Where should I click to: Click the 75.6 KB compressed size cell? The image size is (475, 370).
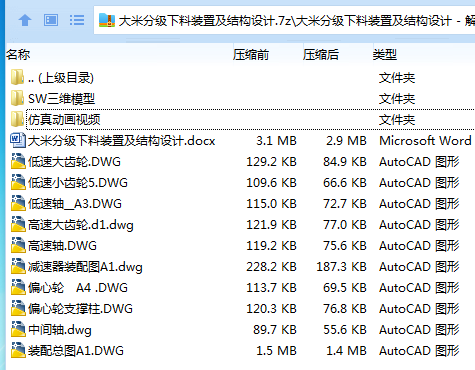(345, 246)
